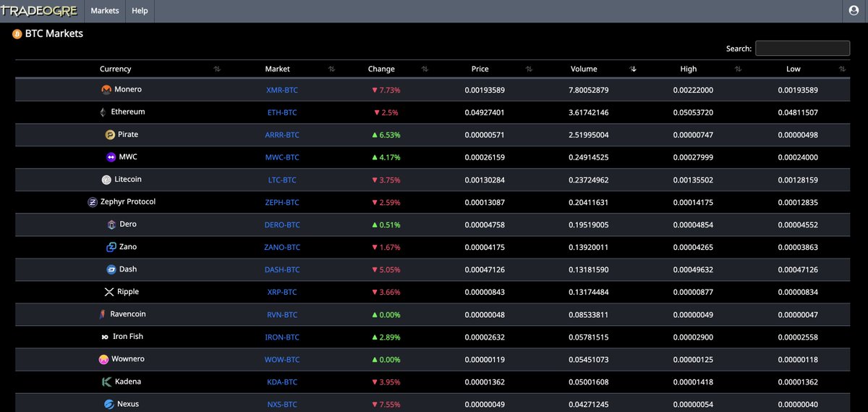The width and height of the screenshot is (868, 412).
Task: Open the ZANO-BTC market link
Action: (x=282, y=248)
